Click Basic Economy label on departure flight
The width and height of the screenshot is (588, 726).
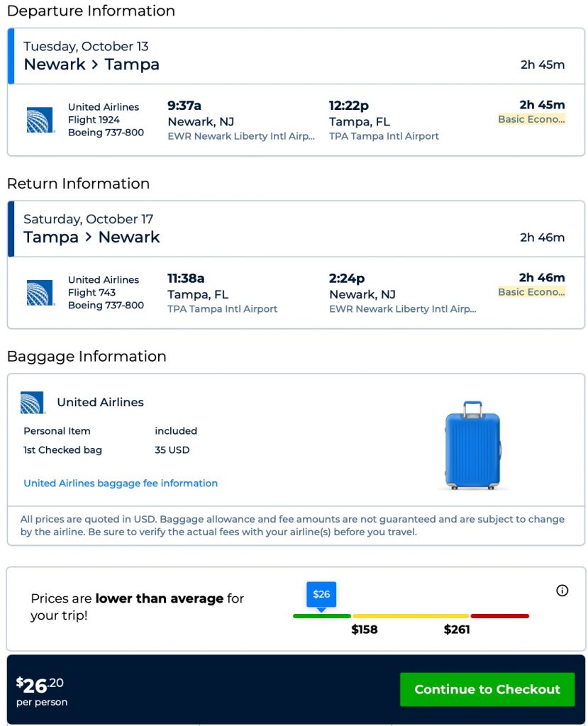531,119
